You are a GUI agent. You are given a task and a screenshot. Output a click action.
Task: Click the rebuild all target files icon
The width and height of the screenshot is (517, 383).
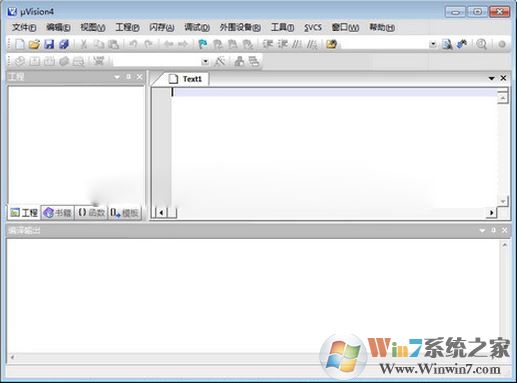click(49, 61)
